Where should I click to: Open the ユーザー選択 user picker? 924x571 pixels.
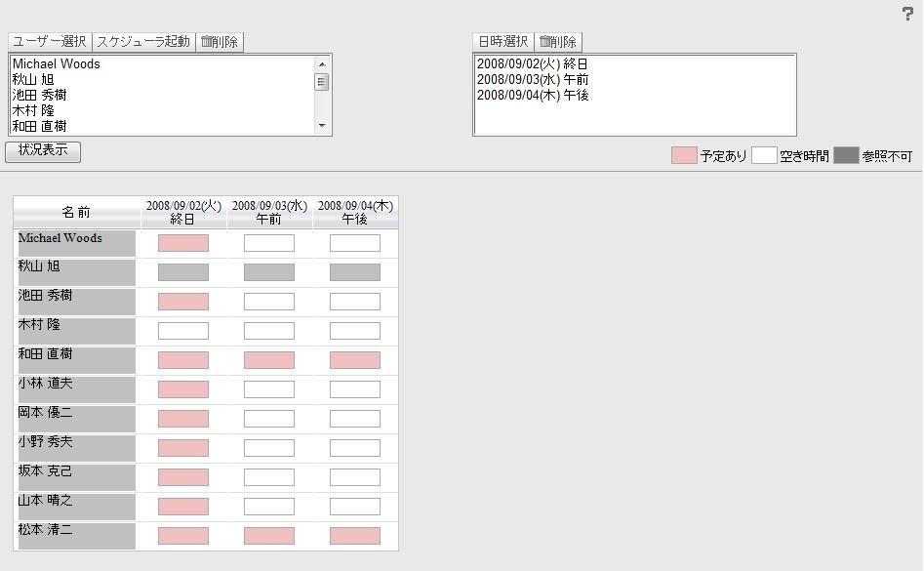click(x=50, y=42)
